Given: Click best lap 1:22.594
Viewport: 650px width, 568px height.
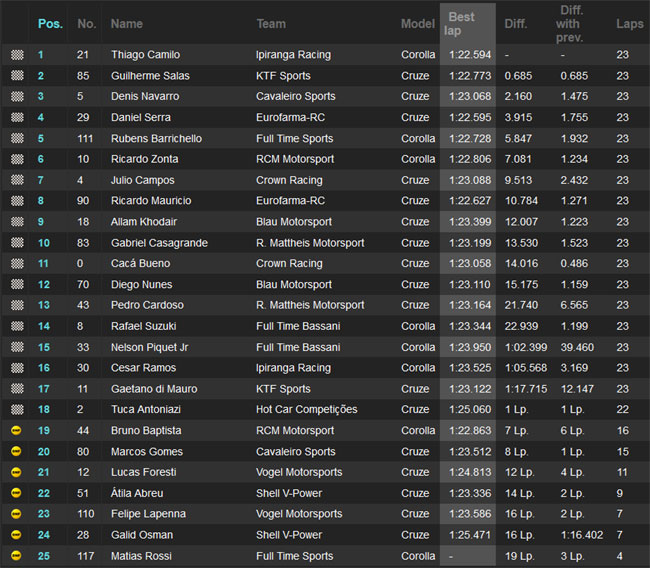Looking at the screenshot, I should pyautogui.click(x=470, y=55).
